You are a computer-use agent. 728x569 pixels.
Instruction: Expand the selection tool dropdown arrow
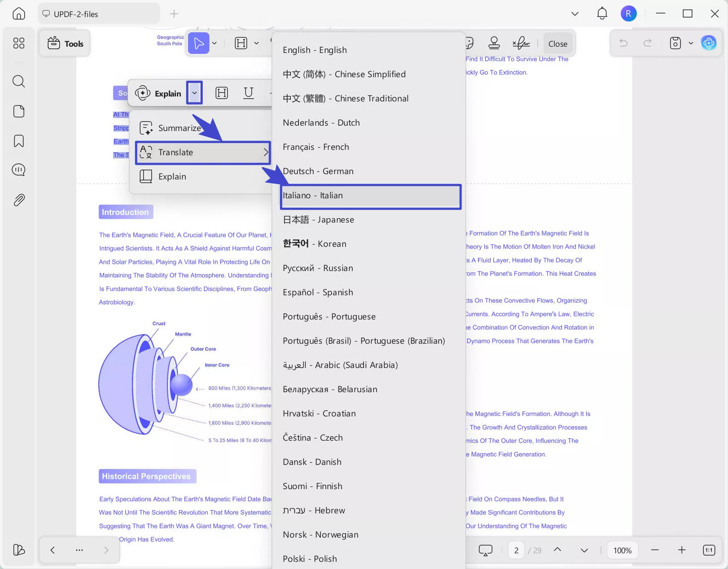coord(215,43)
